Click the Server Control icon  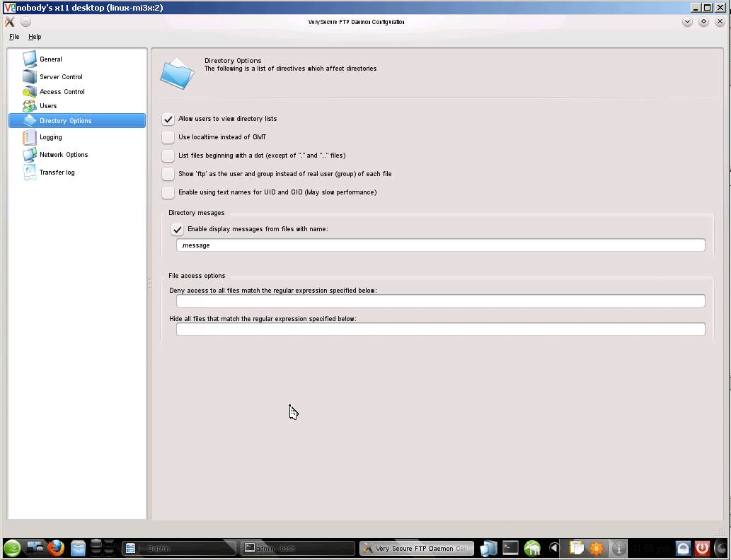coord(30,76)
